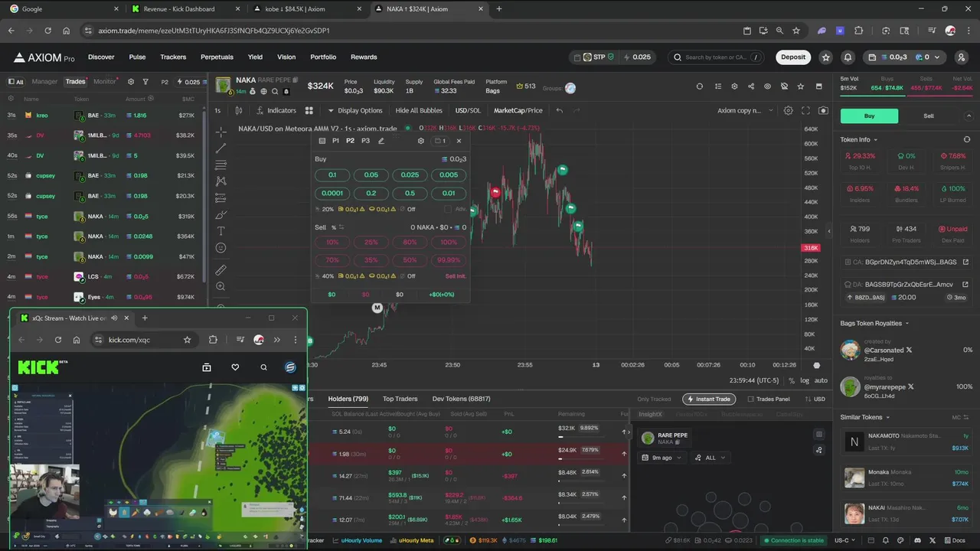Click Hide All Bubbles button
Viewport: 980px width, 551px height.
pos(419,110)
